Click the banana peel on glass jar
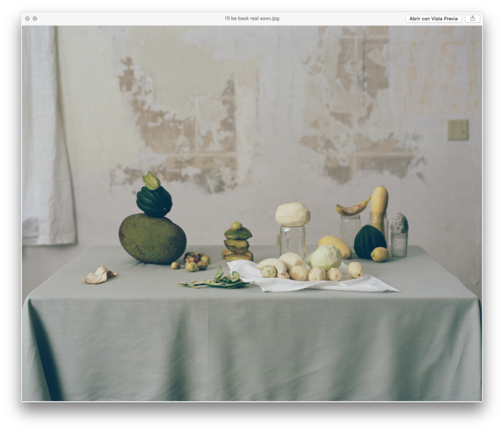 pyautogui.click(x=351, y=209)
